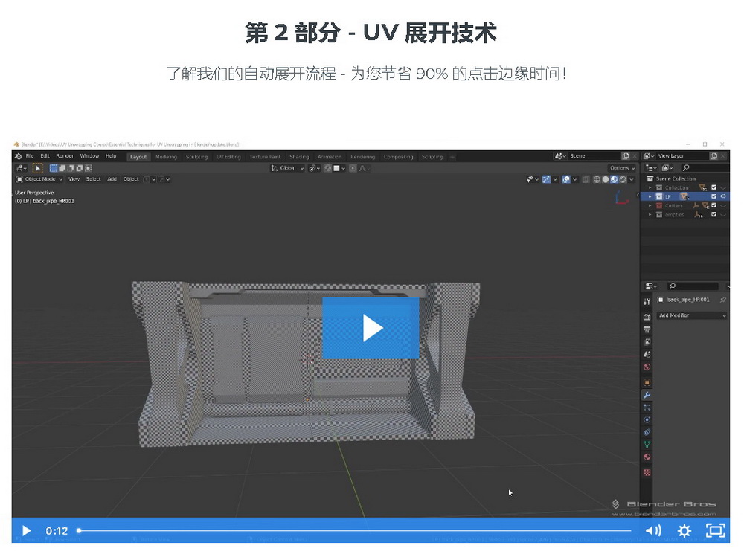Image resolution: width=744 pixels, height=560 pixels.
Task: Open the Object Mode dropdown
Action: point(39,179)
